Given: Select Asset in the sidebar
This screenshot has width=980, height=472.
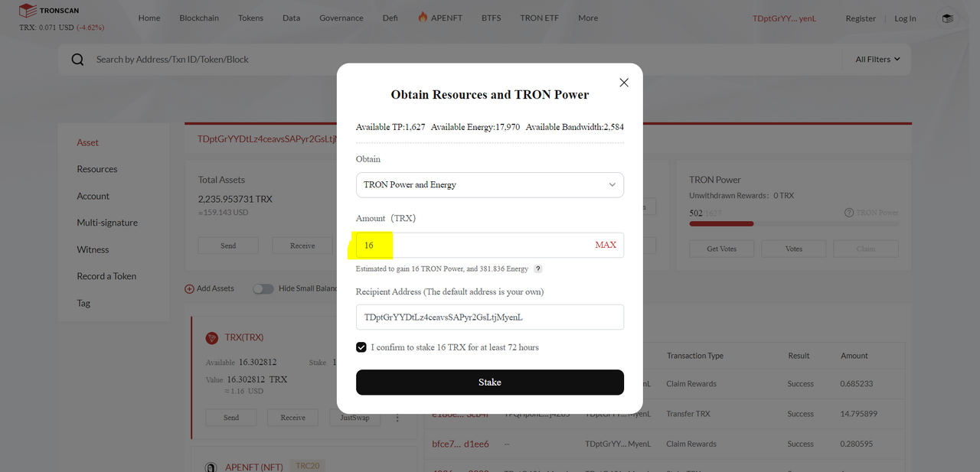Looking at the screenshot, I should pos(87,142).
